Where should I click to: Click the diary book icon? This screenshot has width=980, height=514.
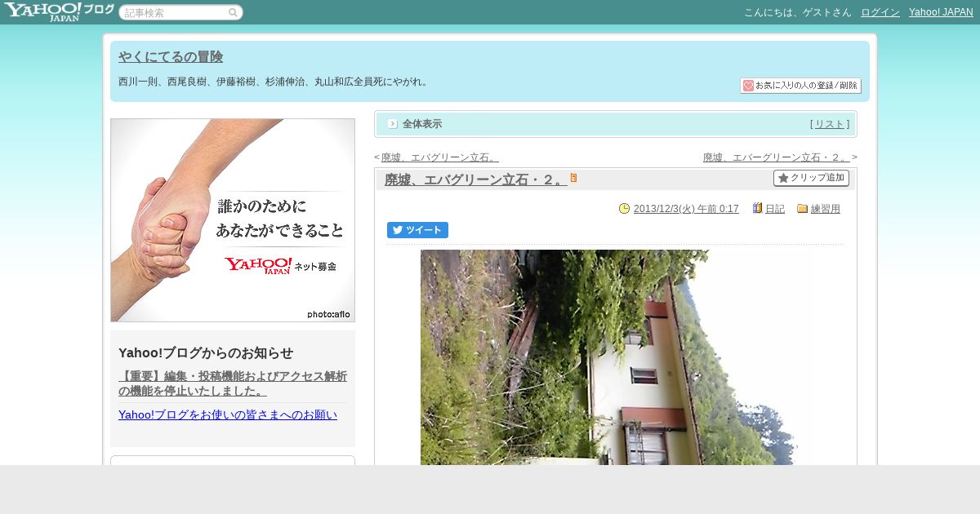(758, 209)
